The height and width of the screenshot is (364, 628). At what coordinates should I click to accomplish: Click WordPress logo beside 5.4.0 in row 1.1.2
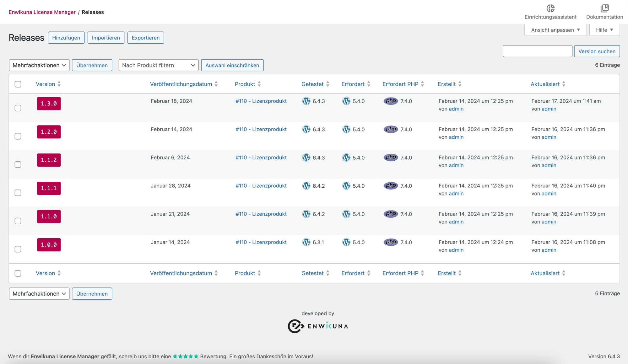click(346, 158)
